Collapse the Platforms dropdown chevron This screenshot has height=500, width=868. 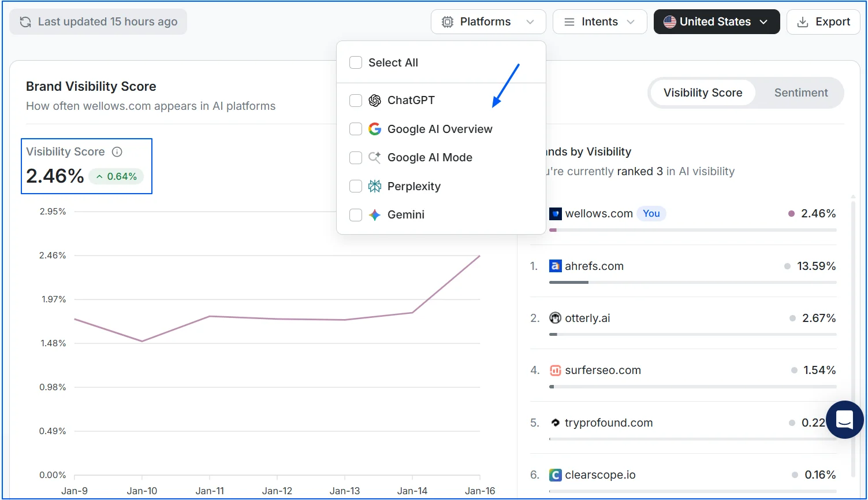pos(530,22)
